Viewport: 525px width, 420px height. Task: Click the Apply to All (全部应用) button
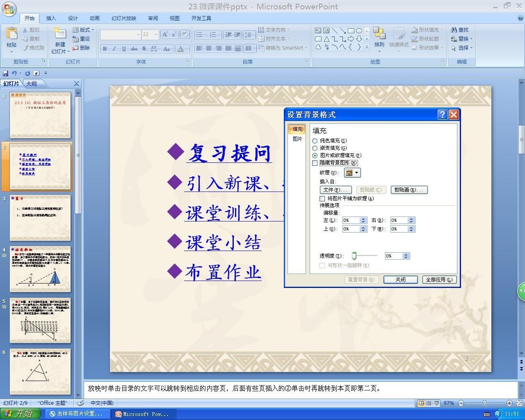(x=439, y=279)
